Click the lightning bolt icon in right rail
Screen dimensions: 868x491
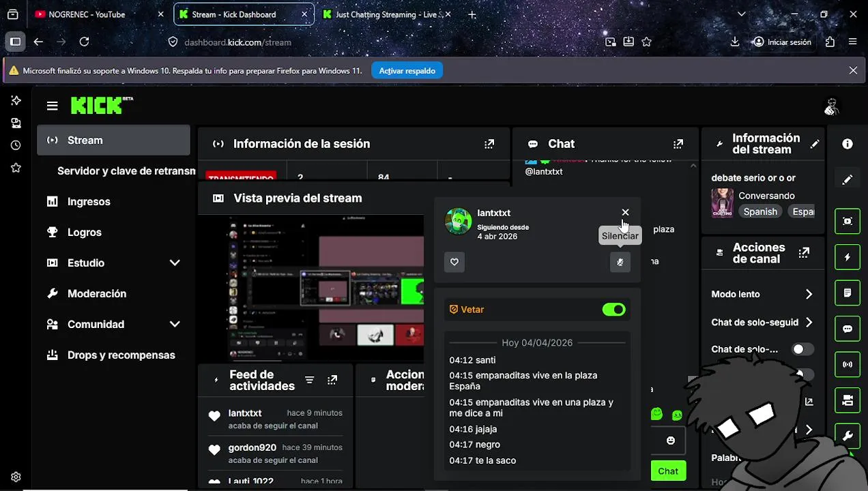pos(848,257)
